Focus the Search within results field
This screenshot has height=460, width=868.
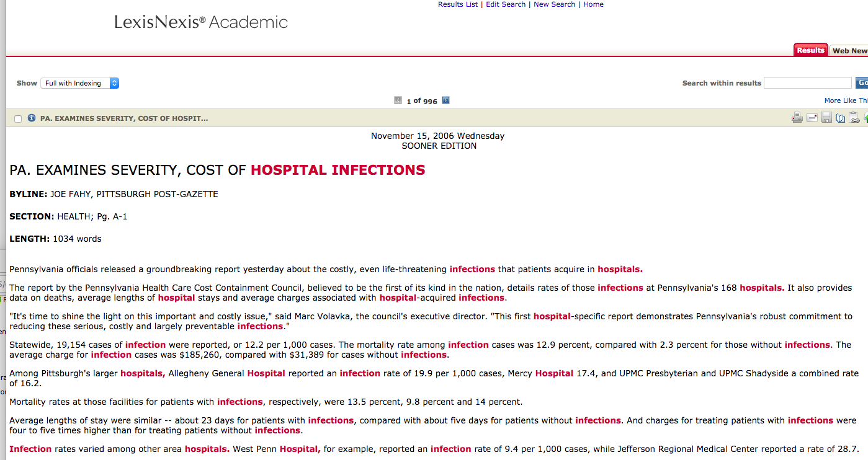(808, 83)
